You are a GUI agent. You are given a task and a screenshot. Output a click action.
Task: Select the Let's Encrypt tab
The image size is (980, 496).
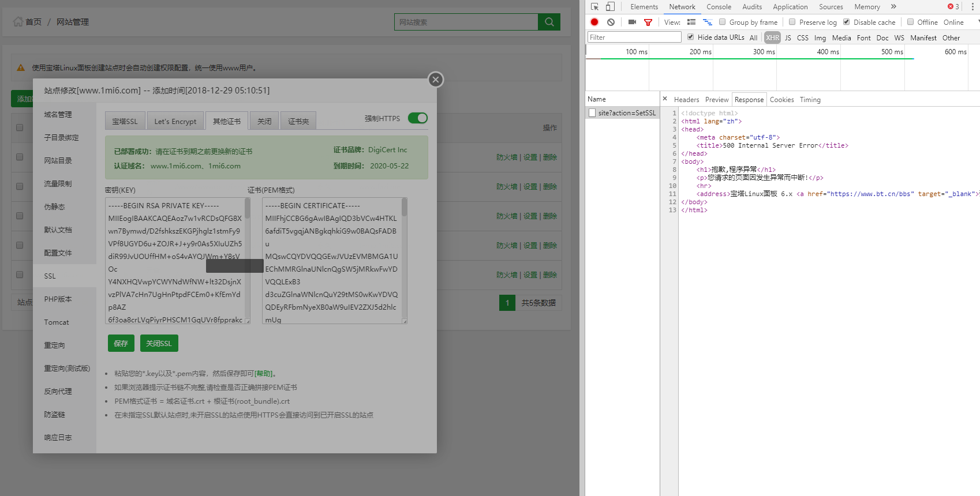coord(175,121)
